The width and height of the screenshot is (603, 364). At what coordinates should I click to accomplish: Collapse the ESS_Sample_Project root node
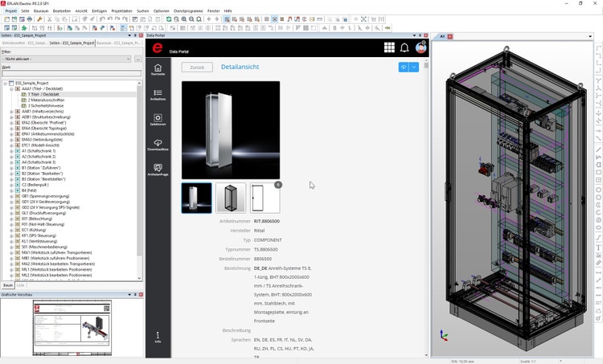[x=5, y=83]
